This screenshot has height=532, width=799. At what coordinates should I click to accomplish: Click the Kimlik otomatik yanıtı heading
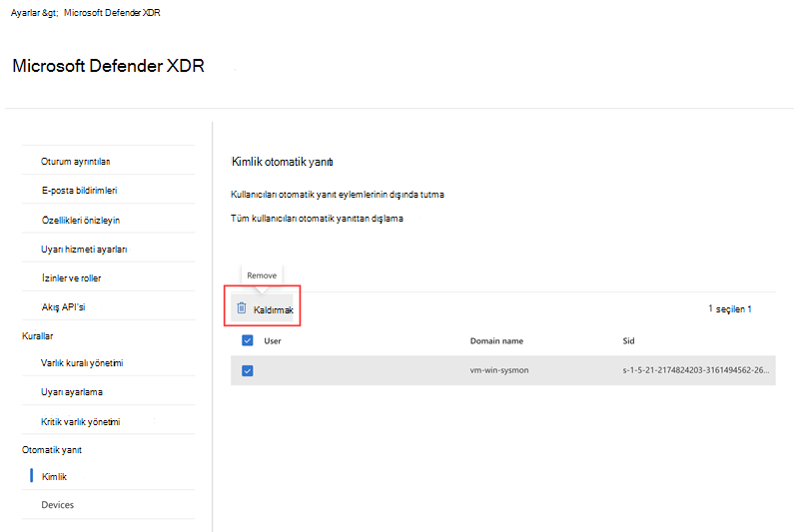(283, 162)
